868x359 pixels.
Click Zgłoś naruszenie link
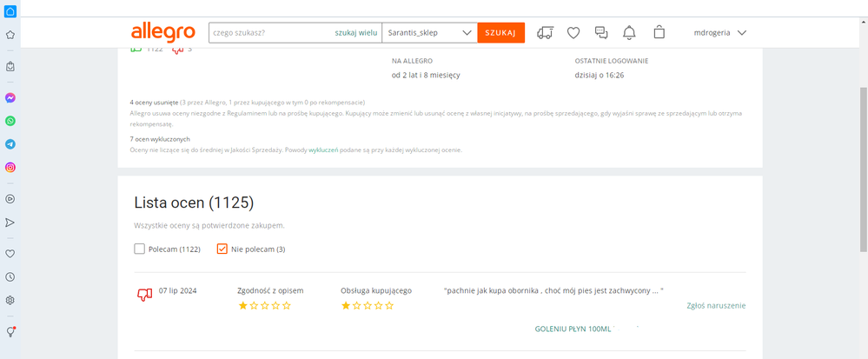point(716,305)
